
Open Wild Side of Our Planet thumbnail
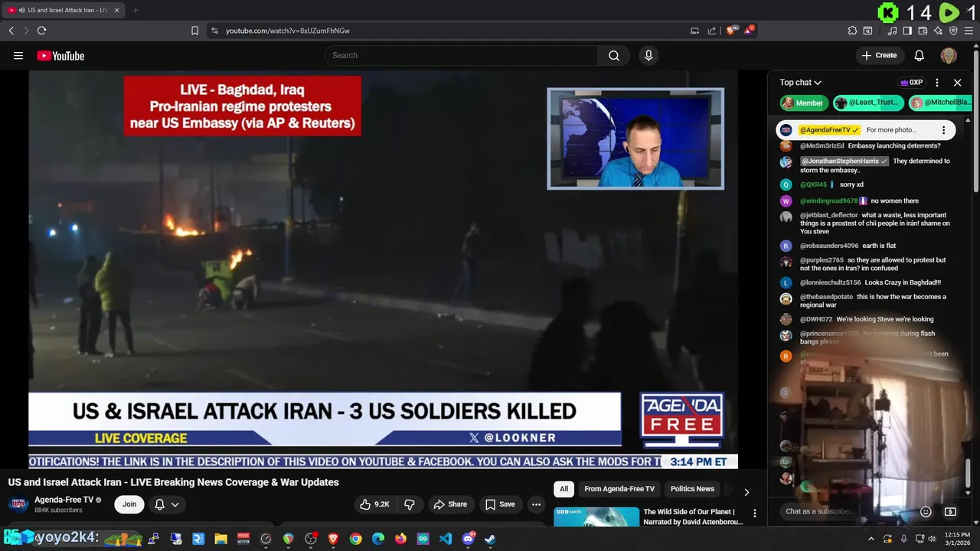(596, 517)
